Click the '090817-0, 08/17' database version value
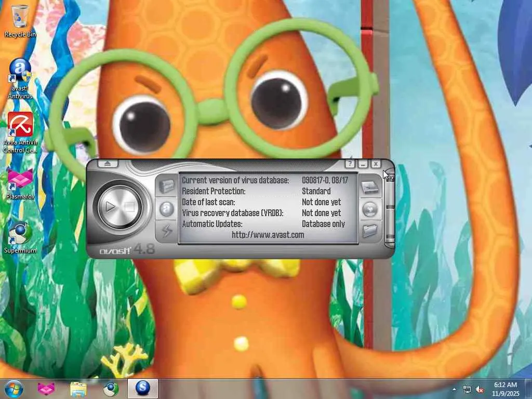The image size is (532, 399). coord(325,180)
